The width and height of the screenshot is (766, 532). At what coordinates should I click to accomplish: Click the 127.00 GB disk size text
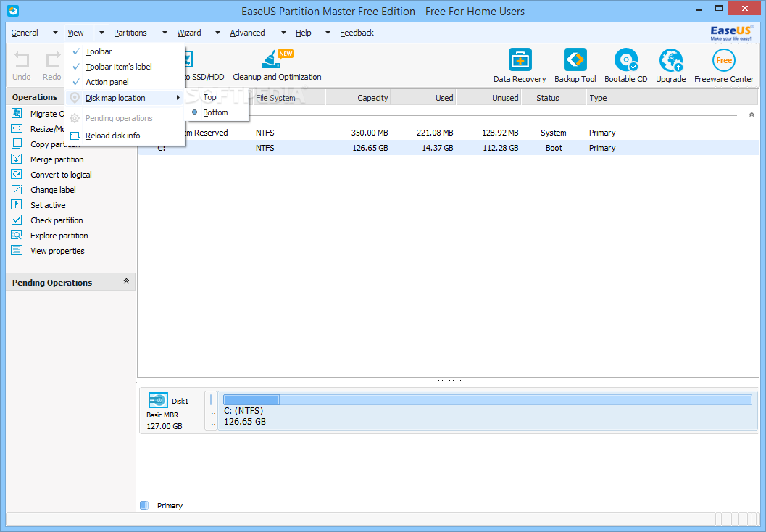click(164, 426)
